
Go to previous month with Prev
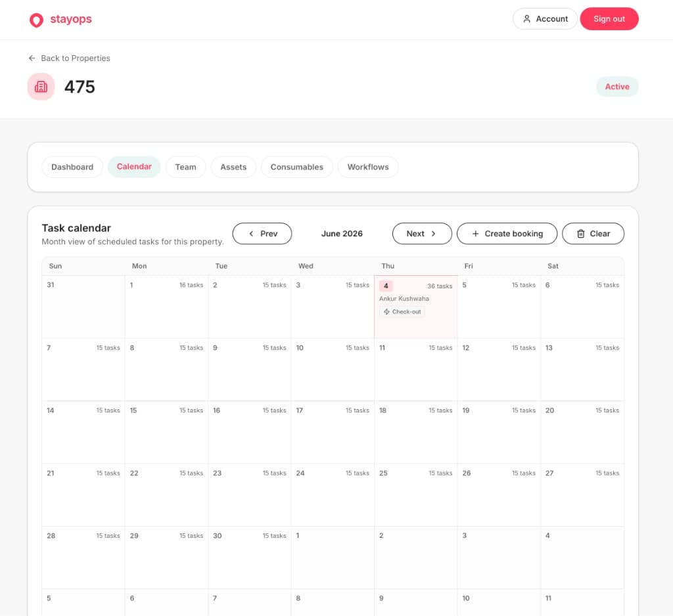click(262, 233)
